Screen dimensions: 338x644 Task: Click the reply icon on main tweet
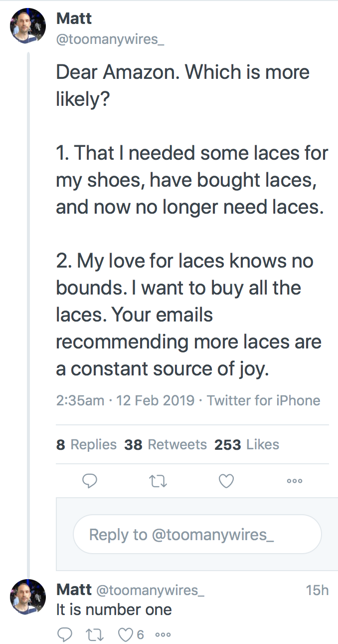(x=89, y=481)
